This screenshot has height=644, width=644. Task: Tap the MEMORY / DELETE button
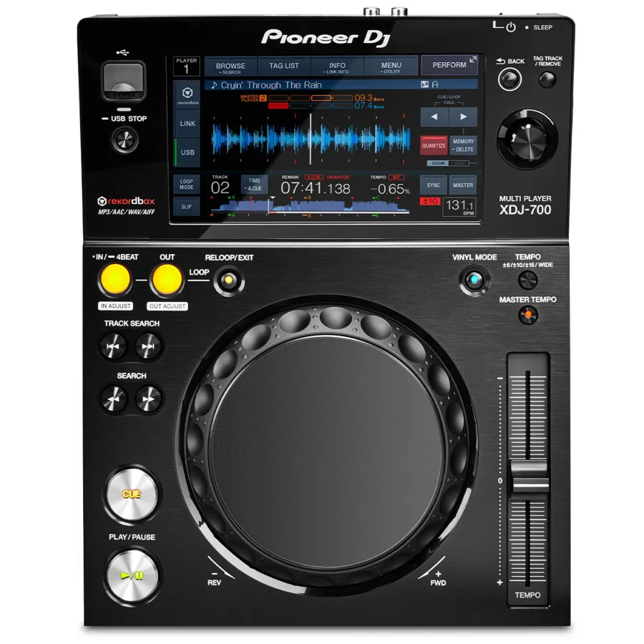(x=463, y=145)
